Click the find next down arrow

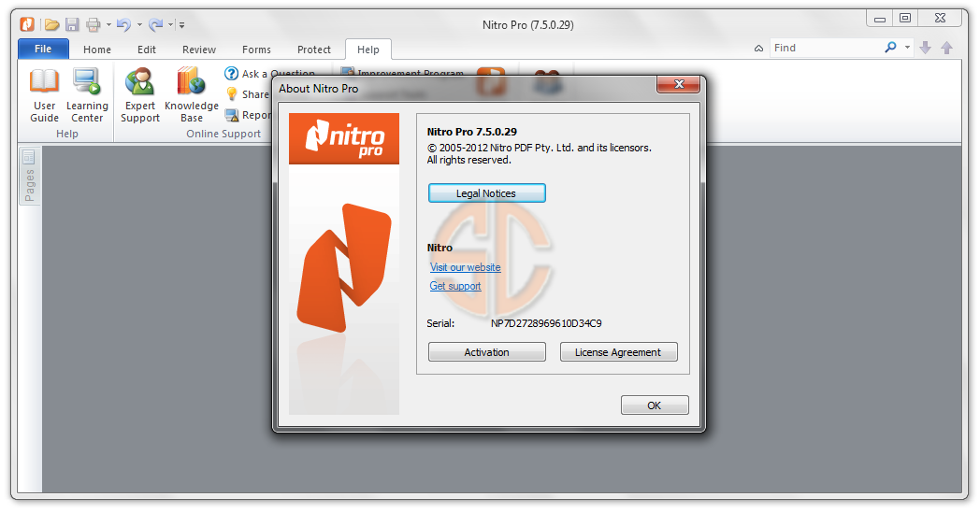(x=926, y=48)
